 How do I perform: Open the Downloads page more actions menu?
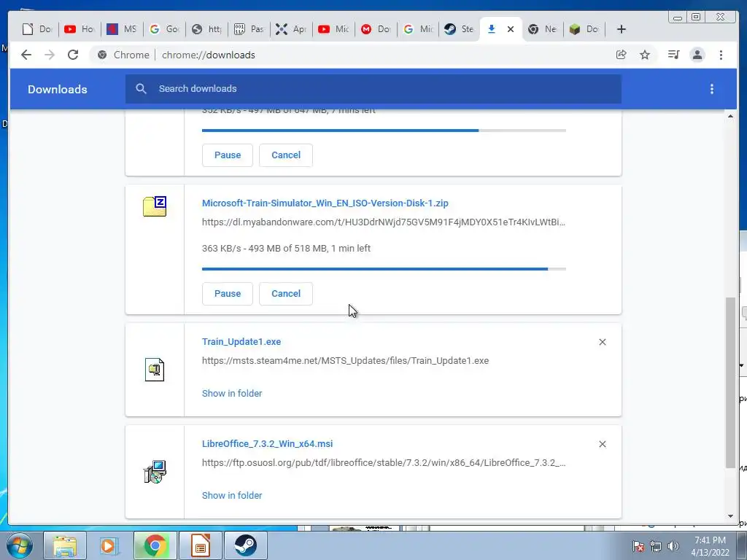pyautogui.click(x=712, y=89)
